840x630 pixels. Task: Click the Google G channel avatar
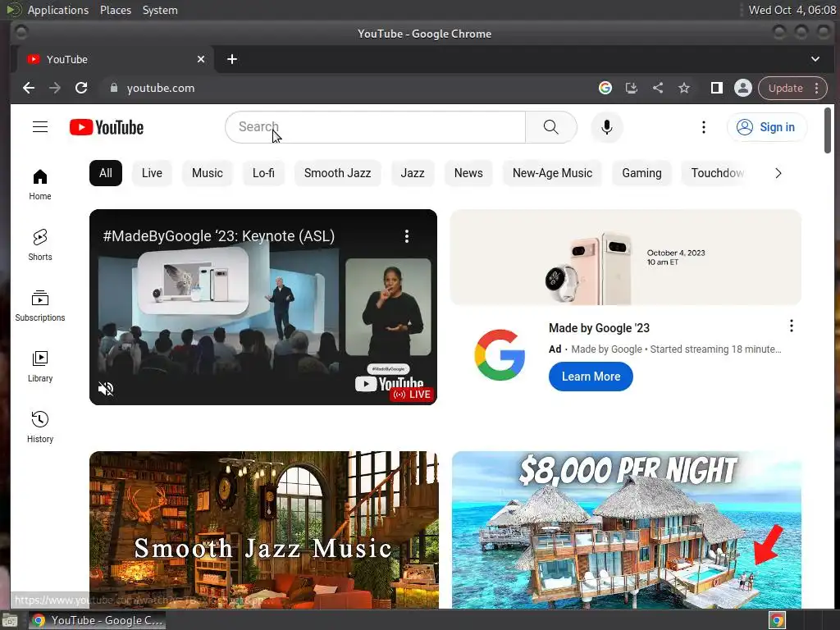click(500, 354)
